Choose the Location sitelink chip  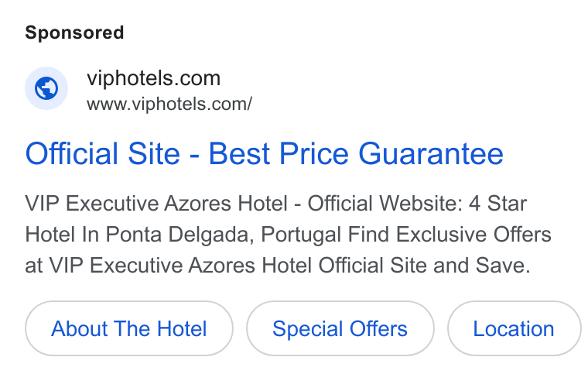514,328
